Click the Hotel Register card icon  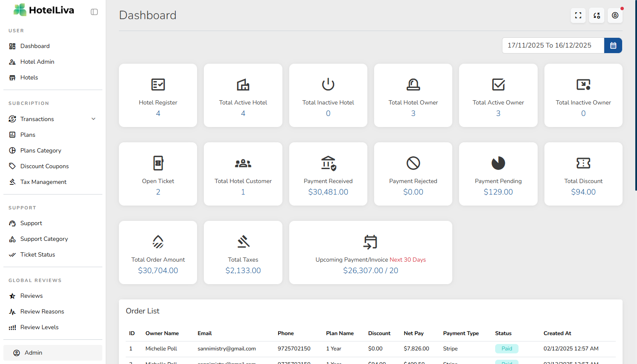point(158,85)
